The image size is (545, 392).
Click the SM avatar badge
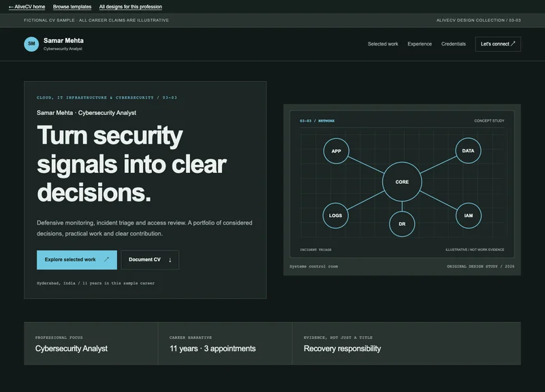(31, 44)
